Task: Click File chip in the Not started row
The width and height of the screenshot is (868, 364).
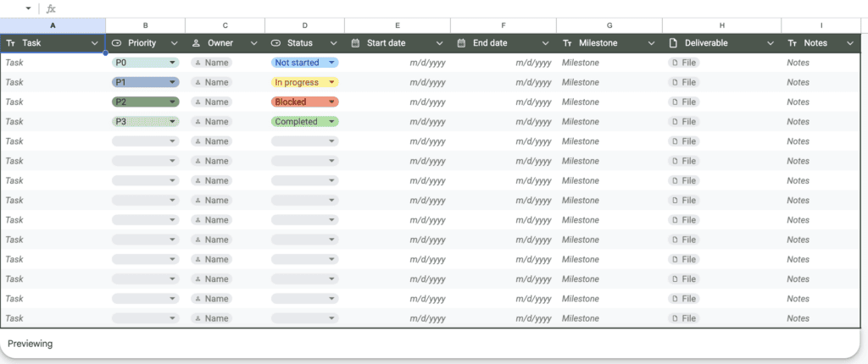Action: pyautogui.click(x=684, y=63)
